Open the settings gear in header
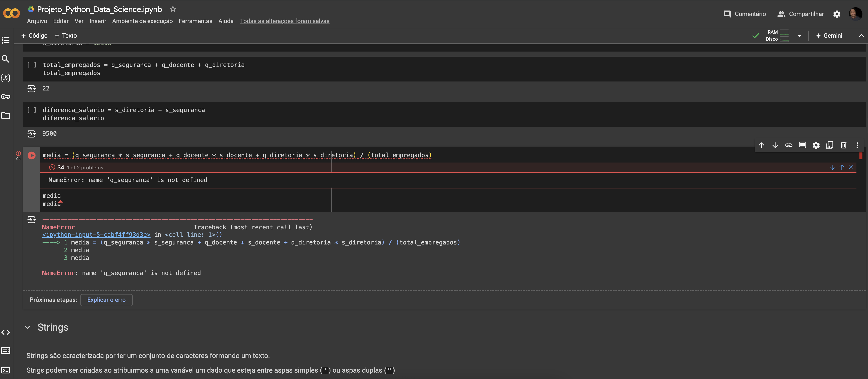 tap(837, 14)
